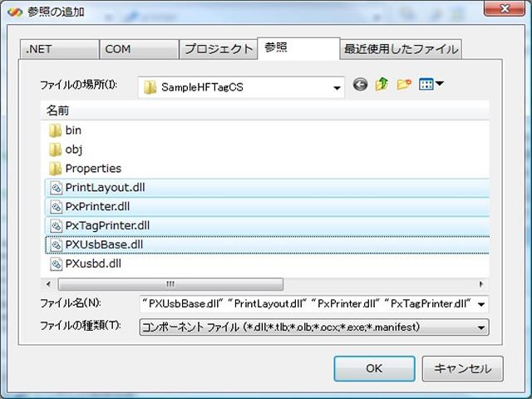Click the scroll right arrow
The width and height of the screenshot is (532, 399).
[x=481, y=284]
